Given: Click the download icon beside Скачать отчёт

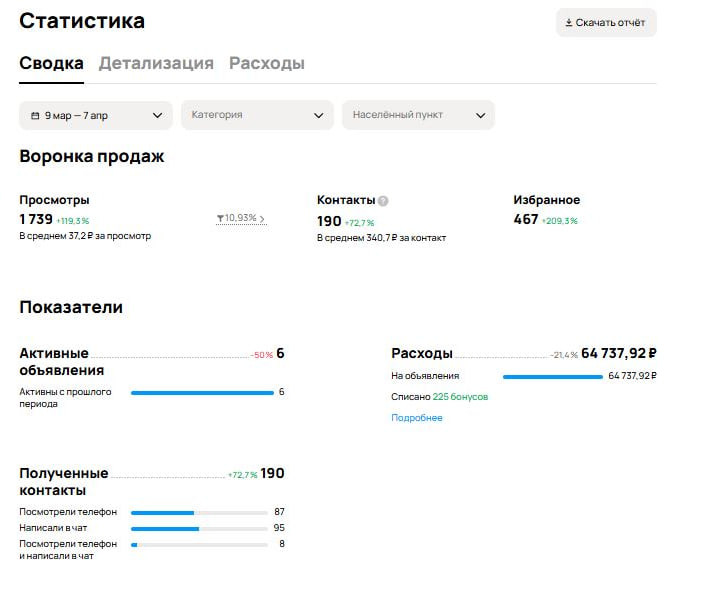Looking at the screenshot, I should (569, 23).
